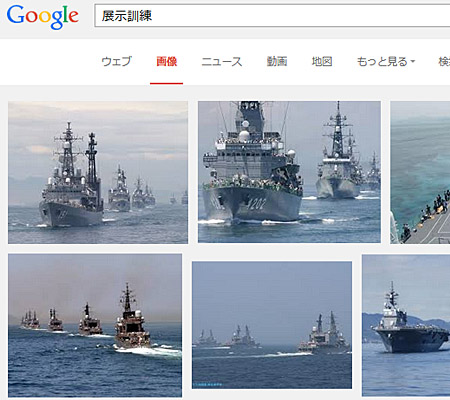Open thumbnail of four ships in a row
The height and width of the screenshot is (400, 450).
click(95, 325)
